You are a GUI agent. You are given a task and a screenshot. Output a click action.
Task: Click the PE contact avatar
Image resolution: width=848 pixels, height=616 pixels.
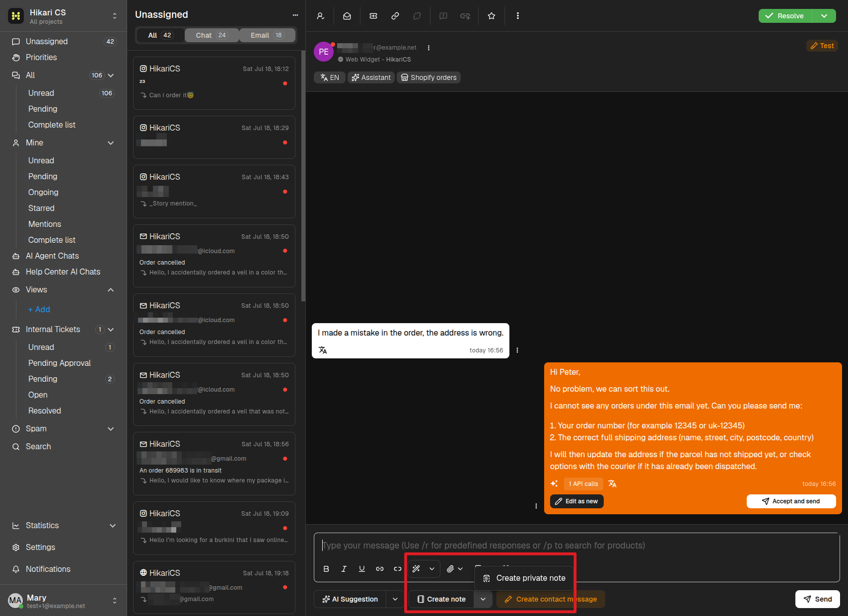click(x=324, y=52)
